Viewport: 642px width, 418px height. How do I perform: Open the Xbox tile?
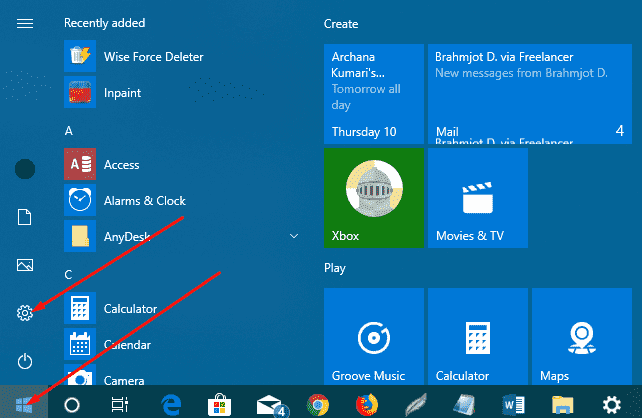(x=374, y=198)
